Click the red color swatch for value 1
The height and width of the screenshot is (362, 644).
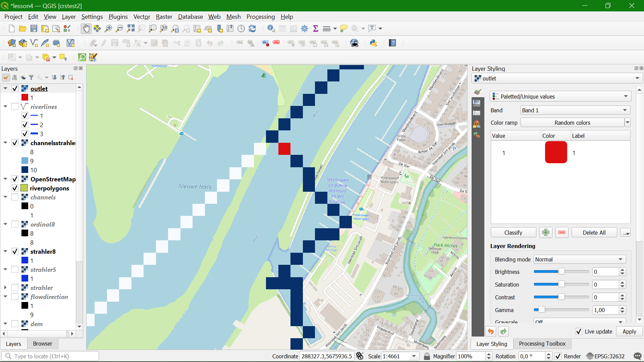[x=555, y=153]
